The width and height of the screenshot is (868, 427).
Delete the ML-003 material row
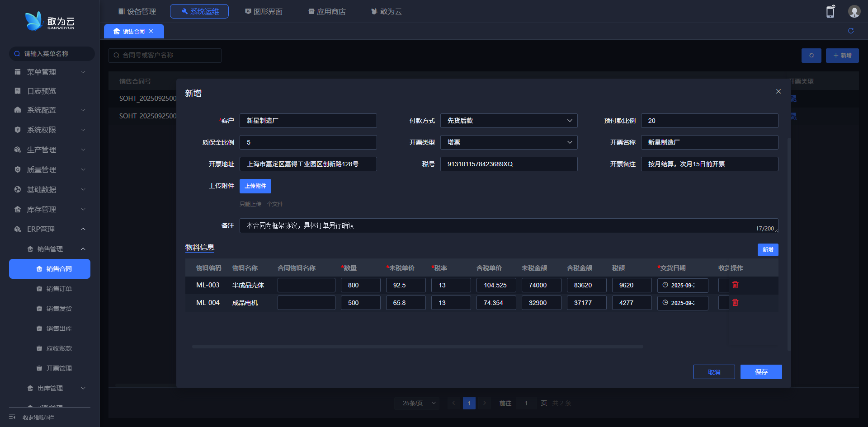[x=735, y=285]
